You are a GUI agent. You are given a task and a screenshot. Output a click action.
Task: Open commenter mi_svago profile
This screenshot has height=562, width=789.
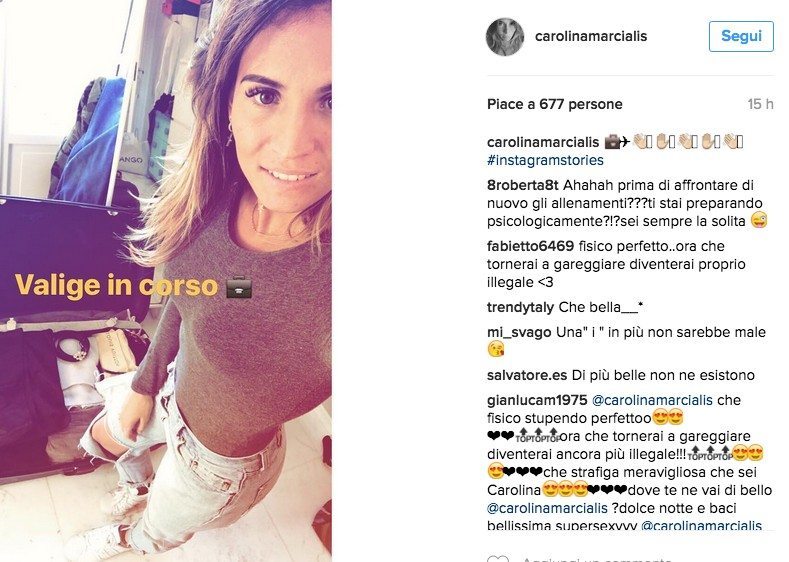coord(519,333)
